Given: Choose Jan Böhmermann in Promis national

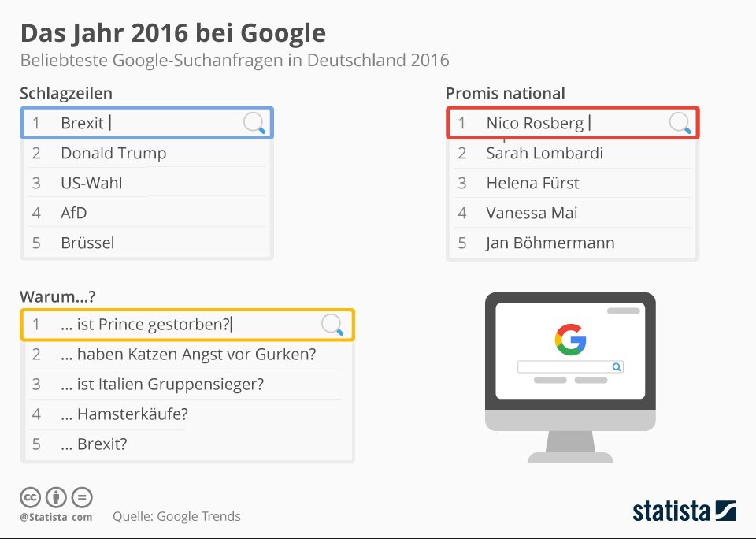Looking at the screenshot, I should pyautogui.click(x=573, y=243).
